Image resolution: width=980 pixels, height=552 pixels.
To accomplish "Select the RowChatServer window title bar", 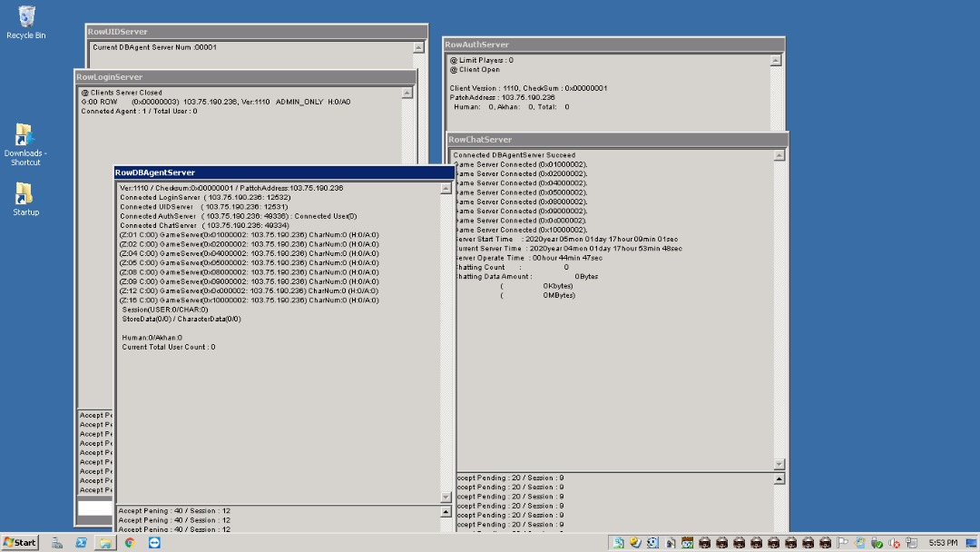I will (x=618, y=140).
